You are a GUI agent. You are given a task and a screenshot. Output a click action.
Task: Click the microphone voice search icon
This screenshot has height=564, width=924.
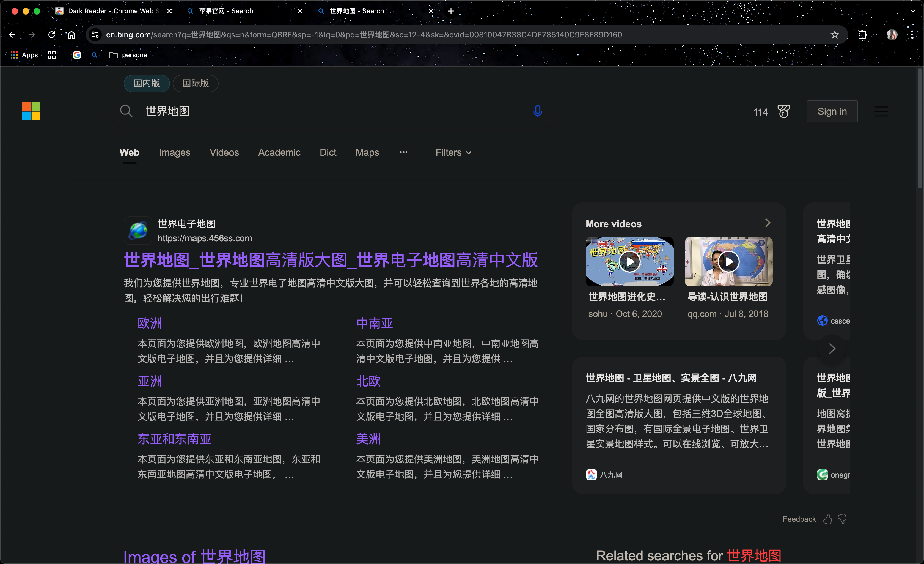click(537, 111)
